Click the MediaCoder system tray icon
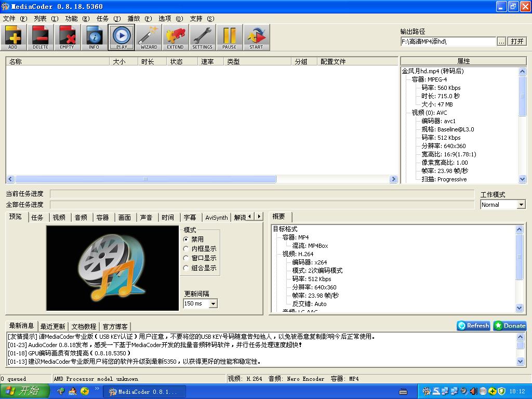 427,392
